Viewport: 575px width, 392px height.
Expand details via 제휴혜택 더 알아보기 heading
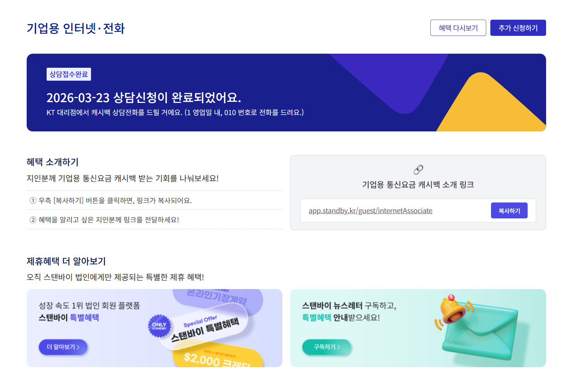tap(66, 261)
